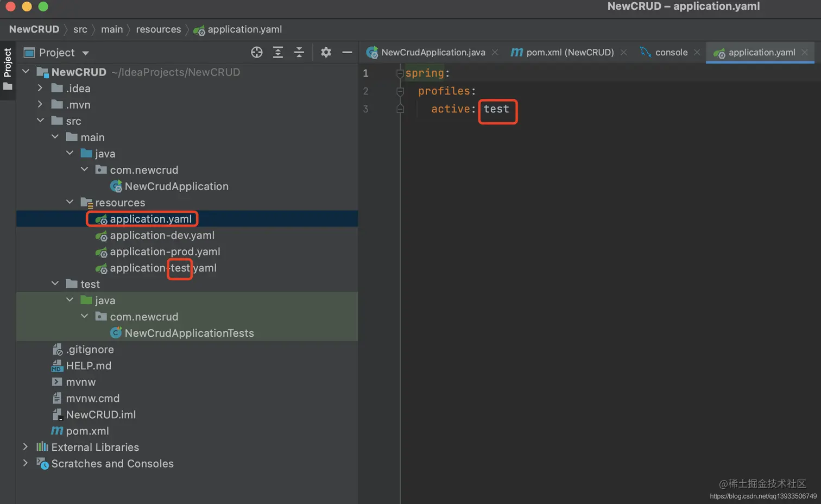Viewport: 821px width, 504px height.
Task: Click the Collapse All icon in Project panel
Action: coord(299,52)
